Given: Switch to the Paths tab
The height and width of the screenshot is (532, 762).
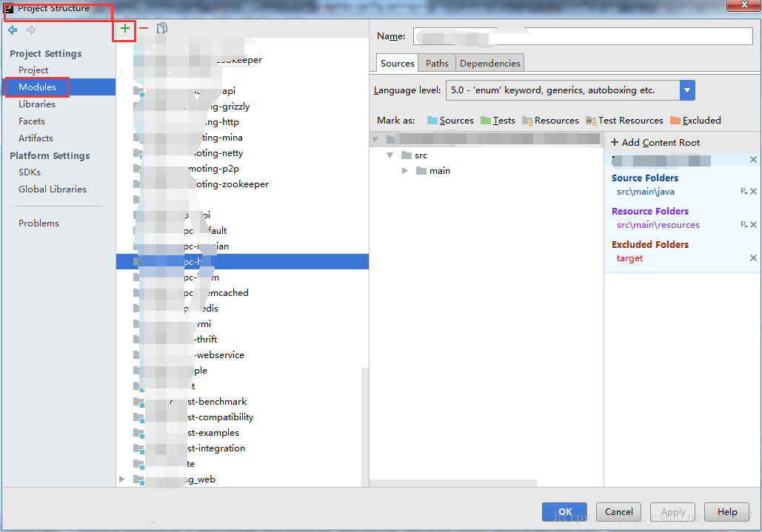Looking at the screenshot, I should point(437,64).
